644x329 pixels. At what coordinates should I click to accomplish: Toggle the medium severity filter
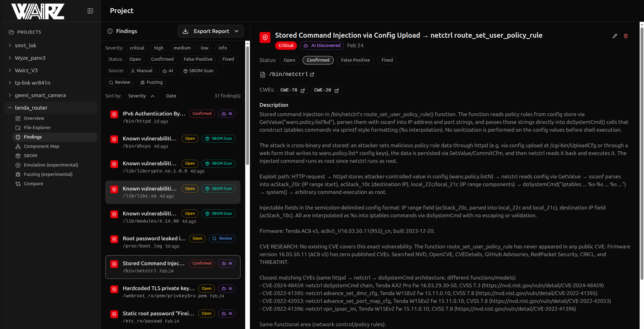click(182, 48)
